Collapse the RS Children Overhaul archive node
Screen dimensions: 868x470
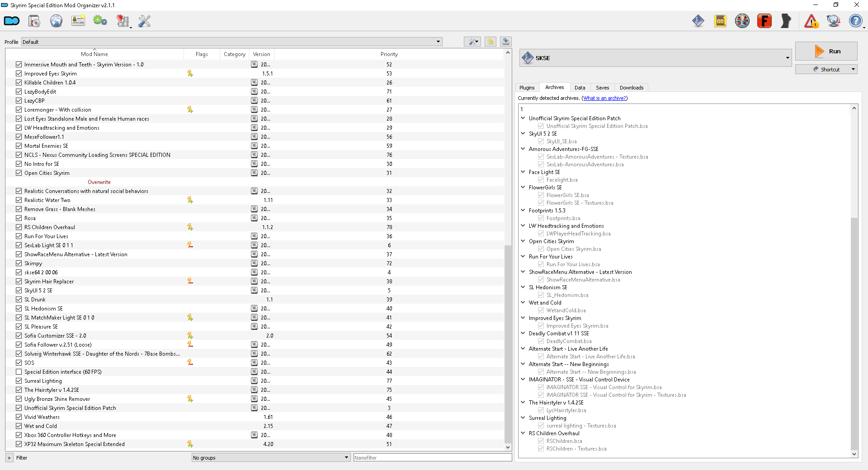(523, 433)
